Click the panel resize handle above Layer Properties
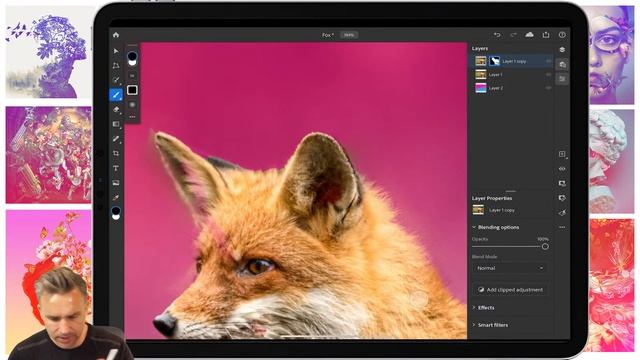 point(511,191)
